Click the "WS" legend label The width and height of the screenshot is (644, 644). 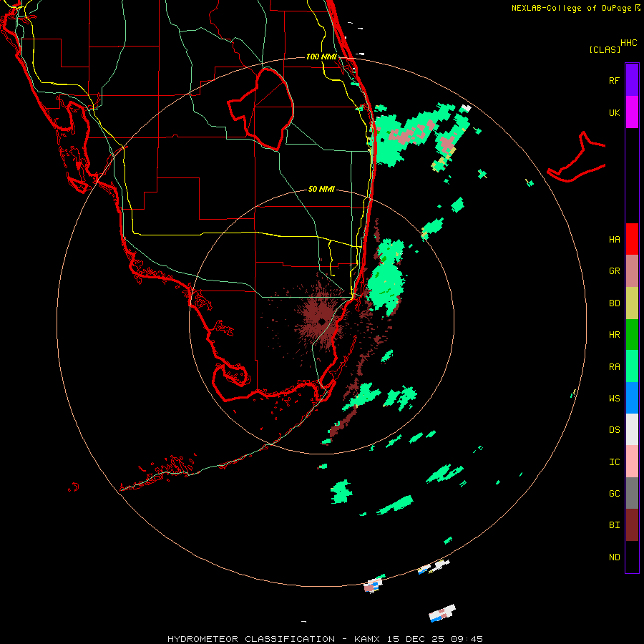click(x=614, y=399)
